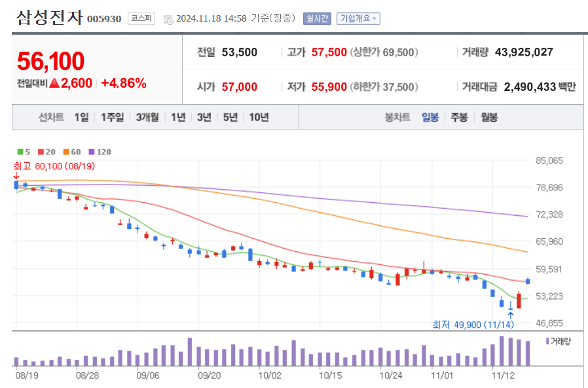
Task: Click the large red candle near 11/15
Action: (x=519, y=300)
